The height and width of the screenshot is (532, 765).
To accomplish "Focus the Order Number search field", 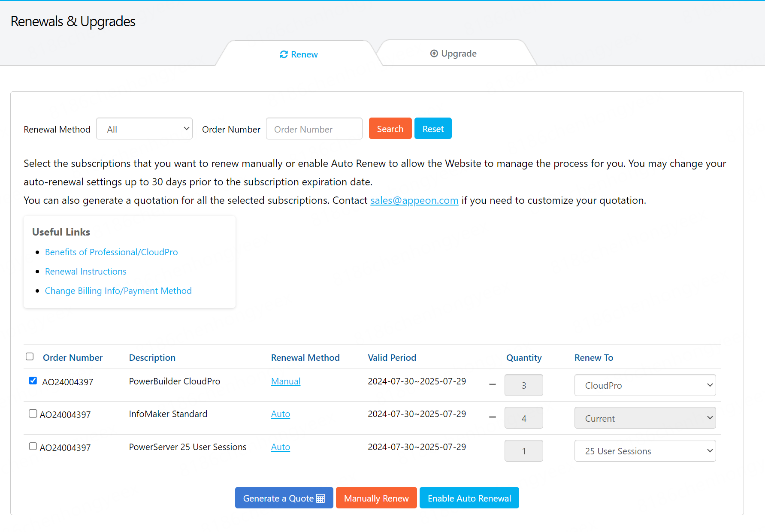I will (x=314, y=129).
